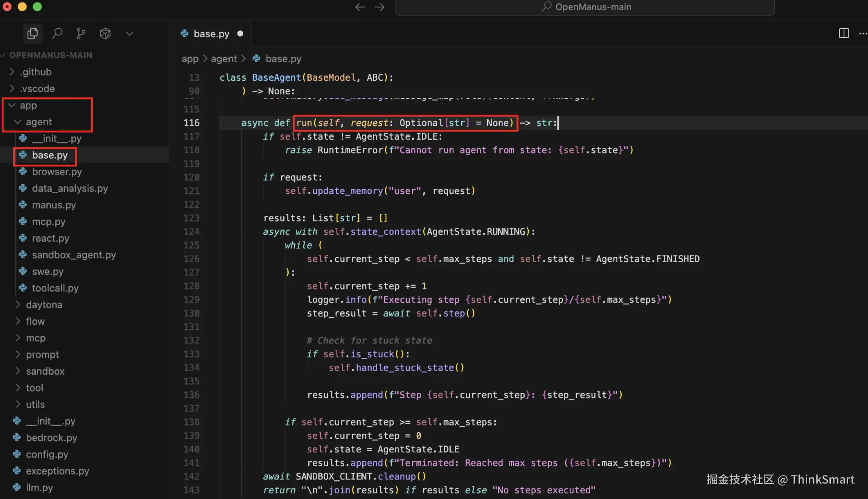Close the unsaved base.py tab dot
The image size is (868, 499).
click(x=240, y=34)
